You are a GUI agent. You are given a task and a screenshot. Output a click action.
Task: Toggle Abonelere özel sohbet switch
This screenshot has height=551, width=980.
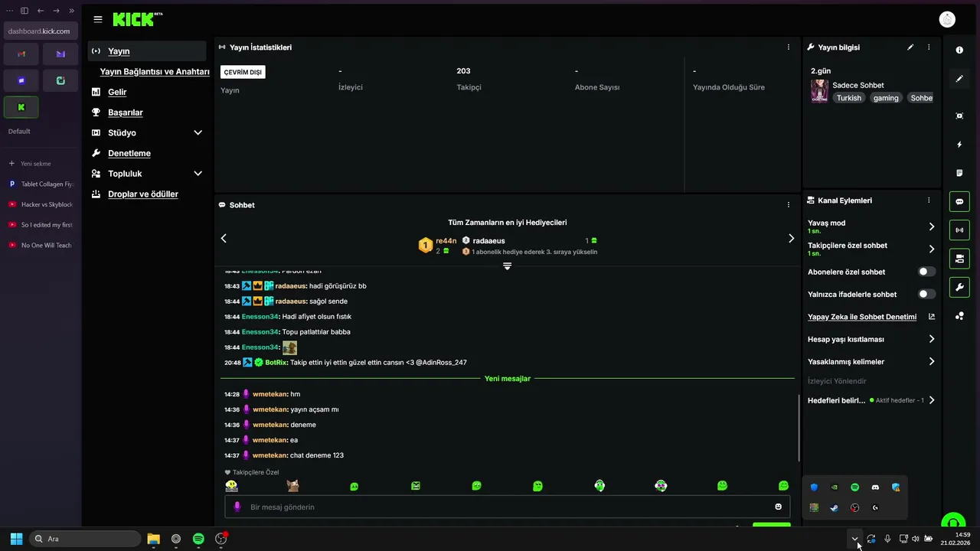(926, 272)
